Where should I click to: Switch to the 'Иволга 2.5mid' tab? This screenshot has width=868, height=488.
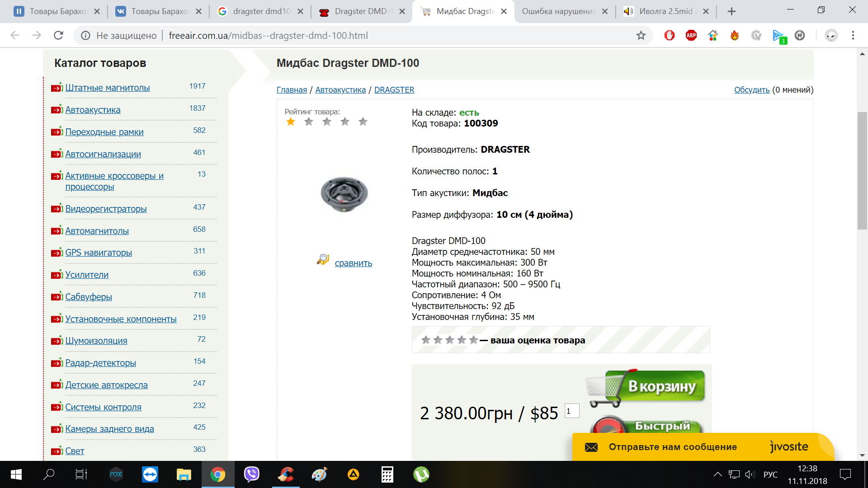[665, 11]
